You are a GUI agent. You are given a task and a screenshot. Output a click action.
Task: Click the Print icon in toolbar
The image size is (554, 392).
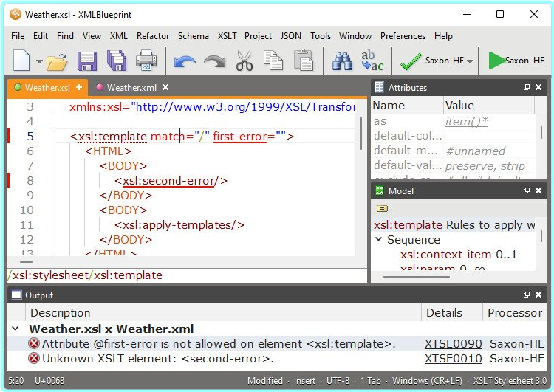146,61
